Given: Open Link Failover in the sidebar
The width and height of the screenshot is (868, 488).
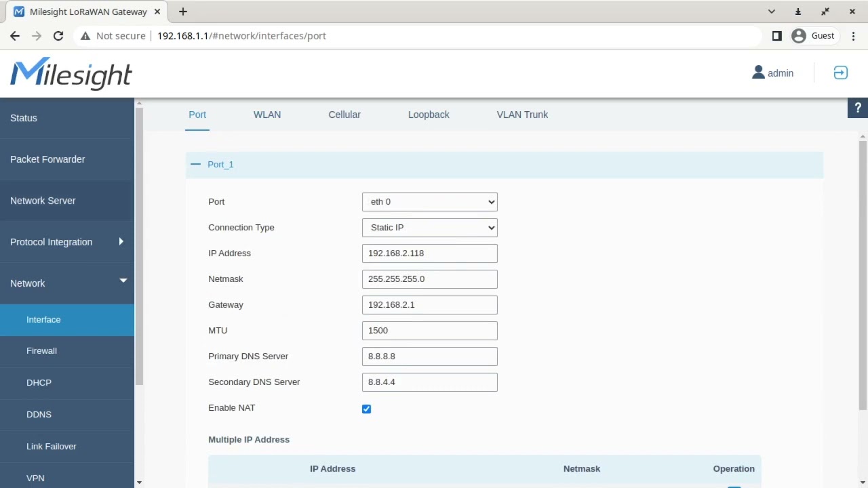Looking at the screenshot, I should click(x=67, y=447).
